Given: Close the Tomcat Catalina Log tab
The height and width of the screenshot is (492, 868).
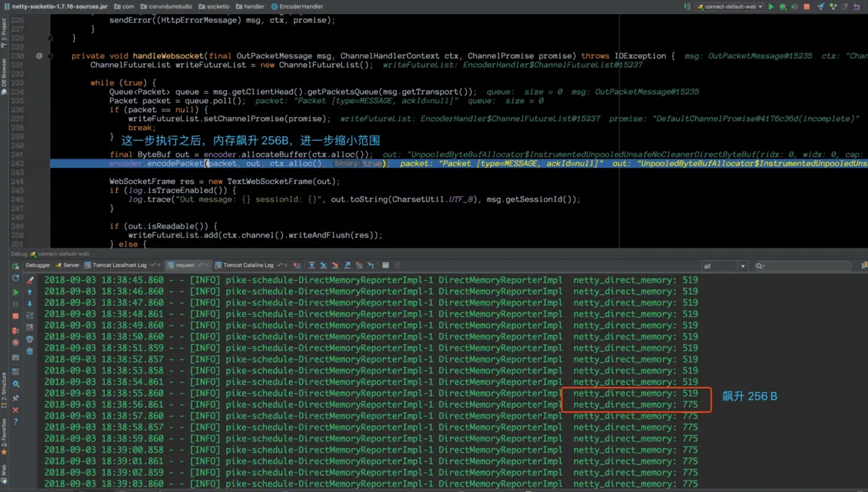Looking at the screenshot, I should pos(286,266).
